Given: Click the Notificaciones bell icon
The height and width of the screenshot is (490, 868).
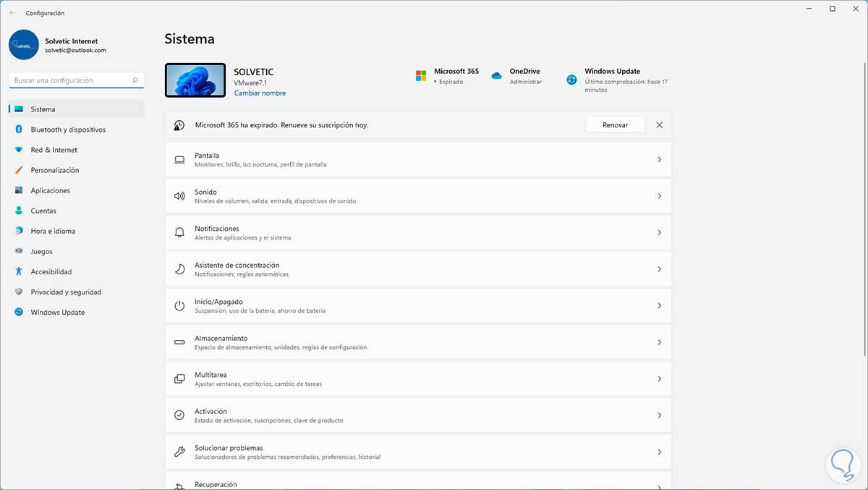Looking at the screenshot, I should [x=180, y=232].
